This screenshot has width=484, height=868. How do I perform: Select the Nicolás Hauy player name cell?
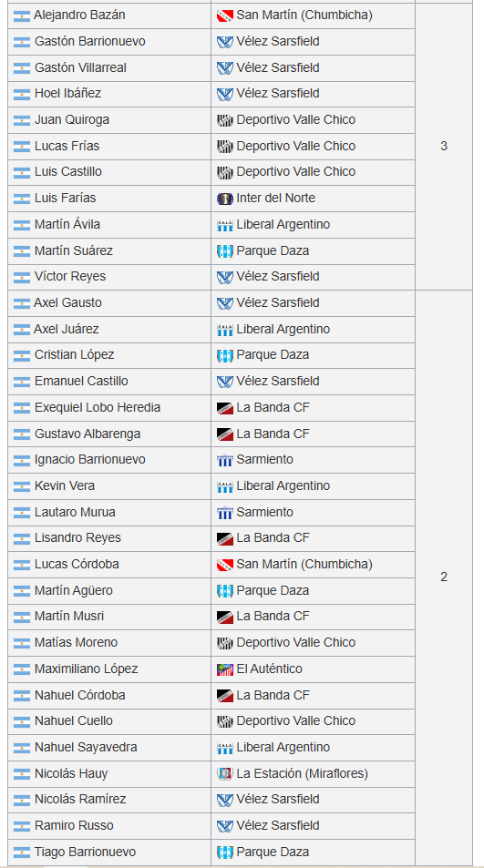pos(109,774)
